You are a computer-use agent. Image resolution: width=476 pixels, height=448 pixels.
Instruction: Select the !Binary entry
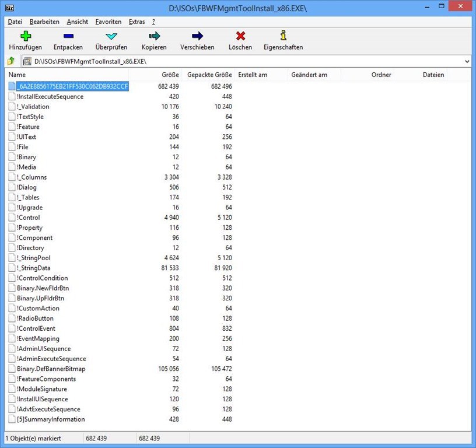(26, 157)
